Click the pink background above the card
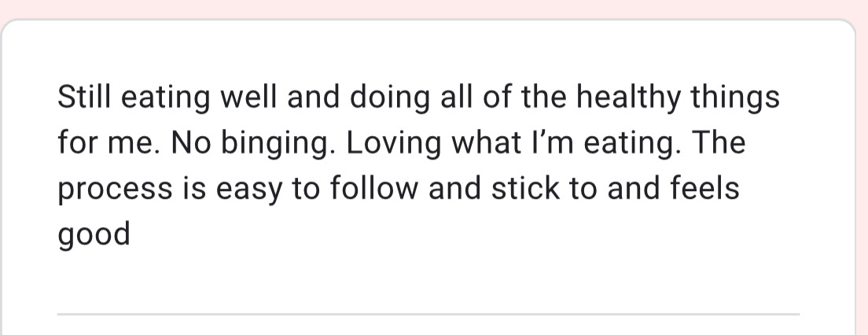Image resolution: width=868 pixels, height=335 pixels. (x=434, y=9)
